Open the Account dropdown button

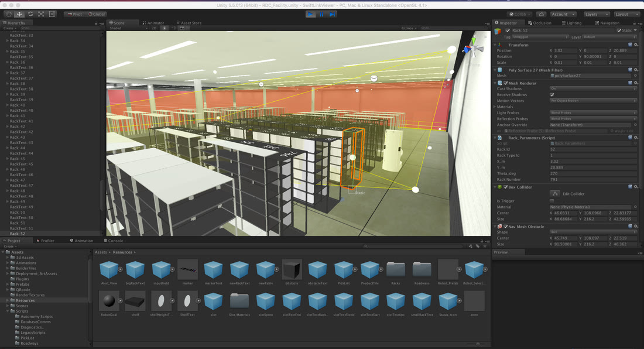coord(563,14)
